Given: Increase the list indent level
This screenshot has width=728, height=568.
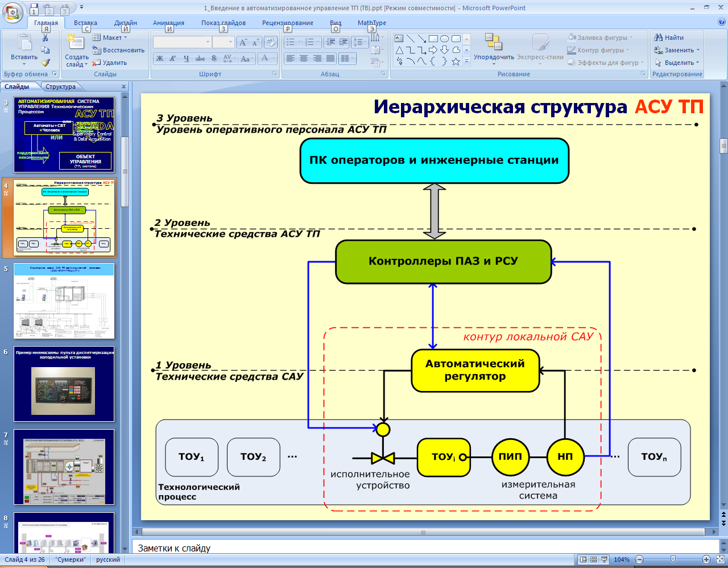Looking at the screenshot, I should point(343,42).
